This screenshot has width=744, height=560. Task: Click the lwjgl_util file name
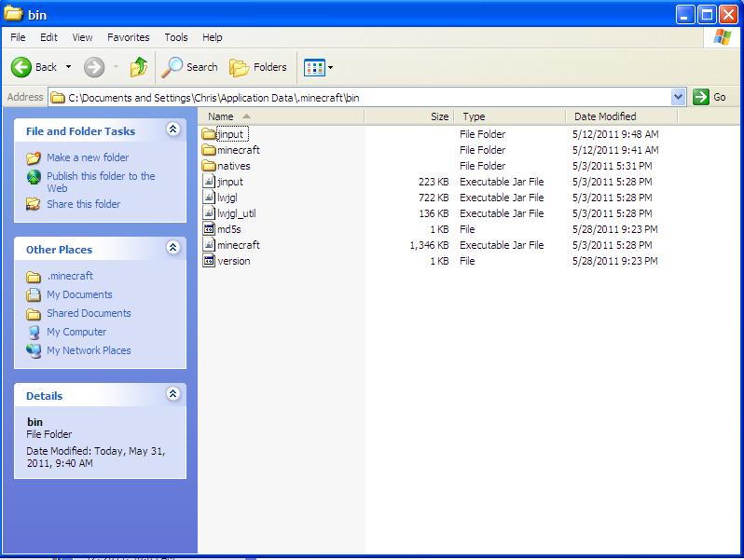pos(236,213)
